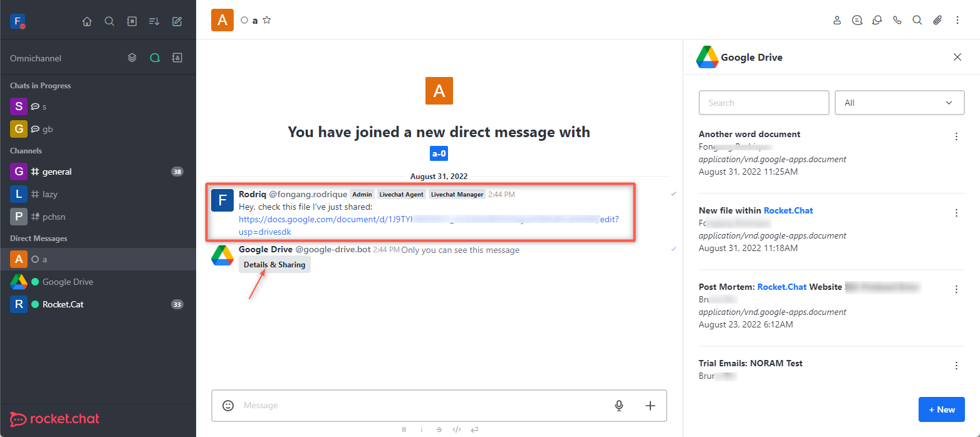Open Omnichannel contact center icon
Image resolution: width=980 pixels, height=437 pixels.
177,58
